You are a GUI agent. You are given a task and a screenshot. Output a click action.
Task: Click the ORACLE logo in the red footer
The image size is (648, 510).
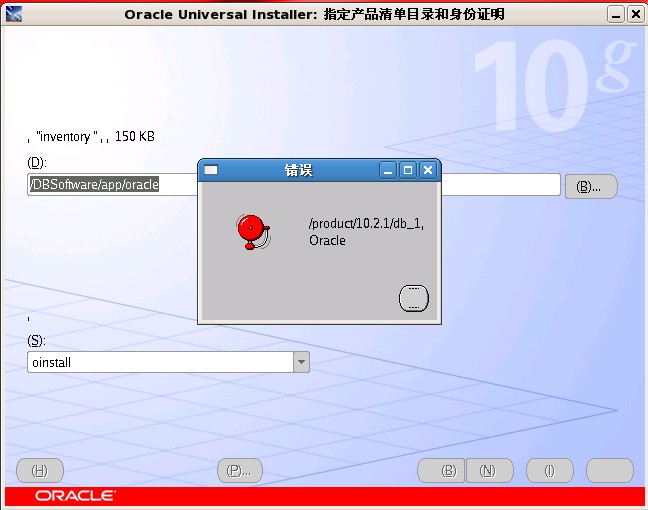75,496
